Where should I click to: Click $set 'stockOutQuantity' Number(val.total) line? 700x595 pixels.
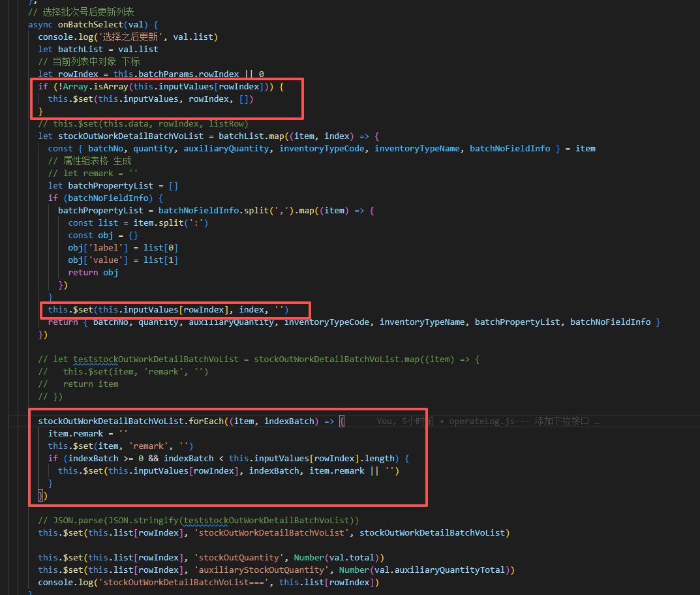211,558
